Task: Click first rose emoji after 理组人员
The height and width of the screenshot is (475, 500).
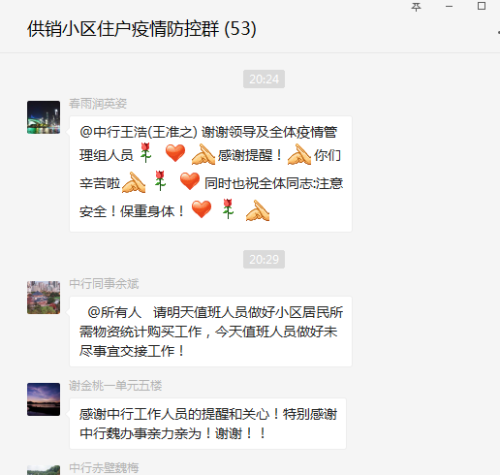Action: (x=146, y=153)
